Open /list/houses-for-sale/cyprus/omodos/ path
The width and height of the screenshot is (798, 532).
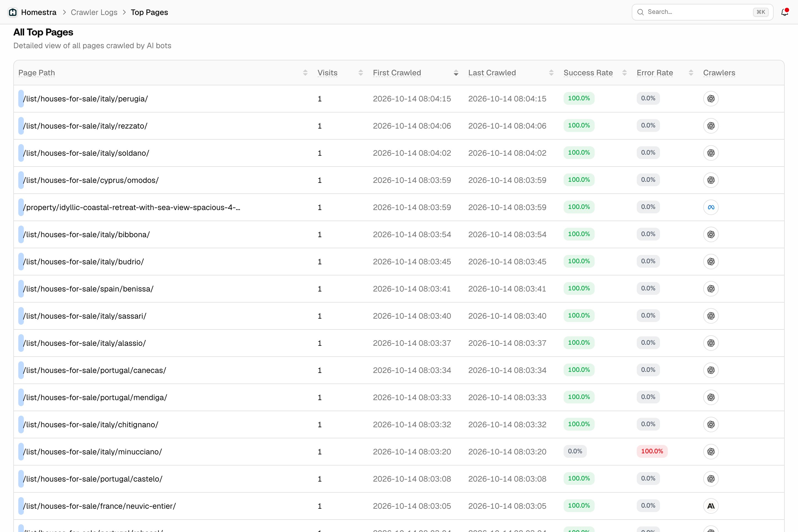click(x=91, y=180)
